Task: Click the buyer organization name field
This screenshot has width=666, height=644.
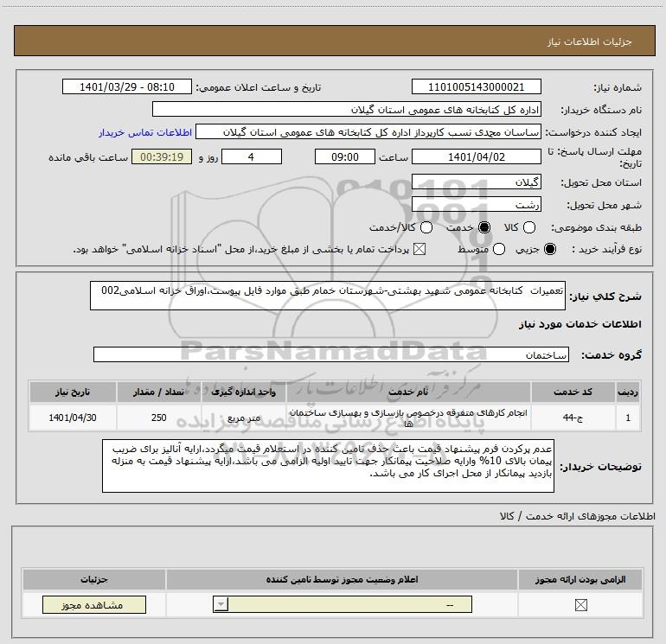Action: coord(347,109)
